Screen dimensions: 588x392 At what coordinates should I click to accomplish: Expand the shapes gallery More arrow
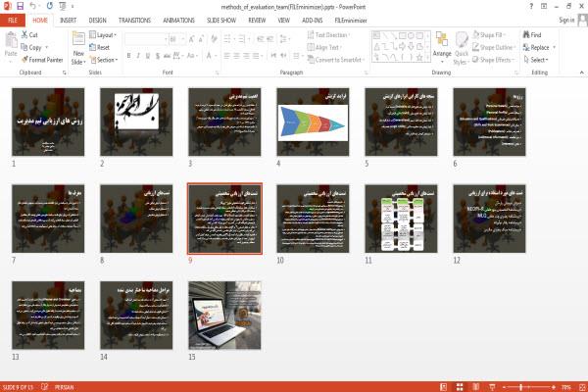pos(428,57)
